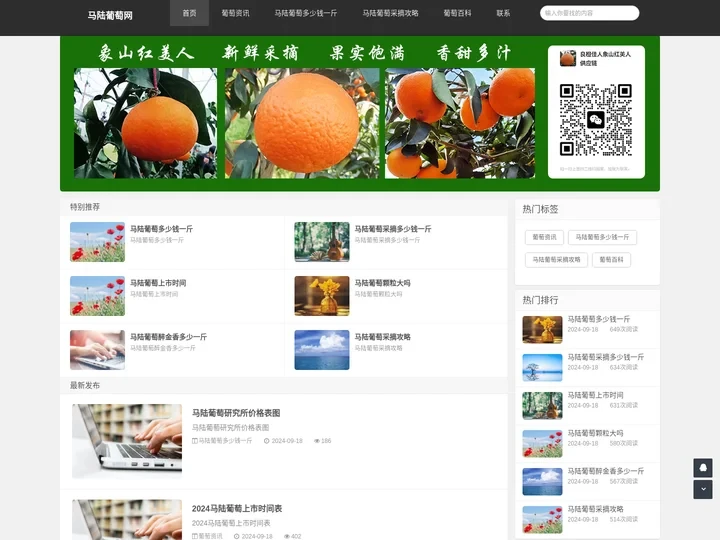The height and width of the screenshot is (540, 720).
Task: Click poppy thumbnail beside recommended 马陆葡萄上市时间
Action: pos(97,296)
